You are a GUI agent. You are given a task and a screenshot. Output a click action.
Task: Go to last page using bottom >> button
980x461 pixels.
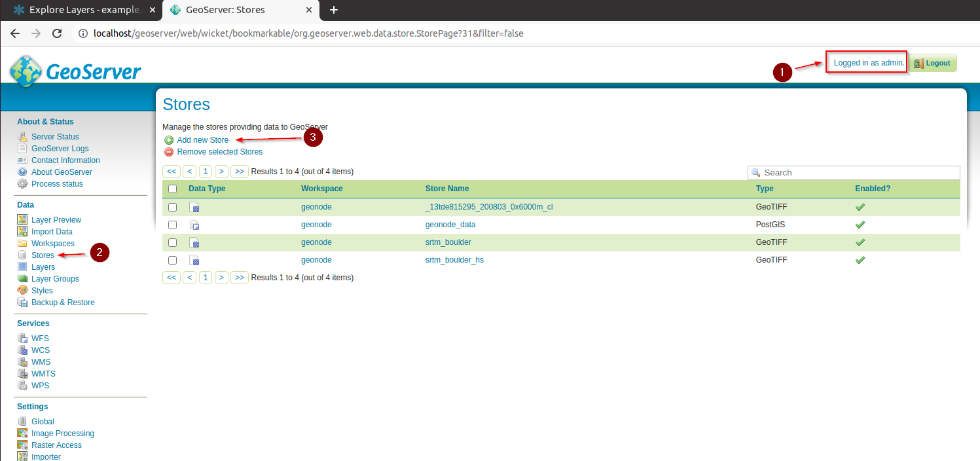pos(240,278)
